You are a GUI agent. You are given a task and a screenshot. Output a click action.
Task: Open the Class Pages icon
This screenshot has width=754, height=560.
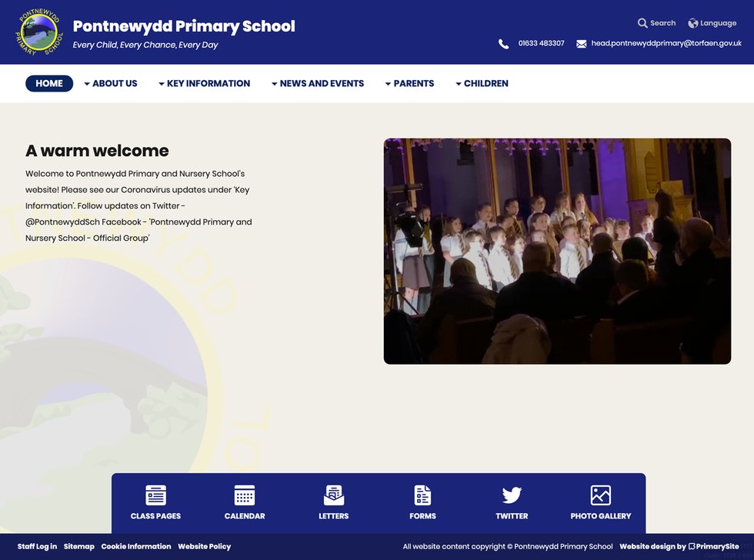[x=155, y=495]
